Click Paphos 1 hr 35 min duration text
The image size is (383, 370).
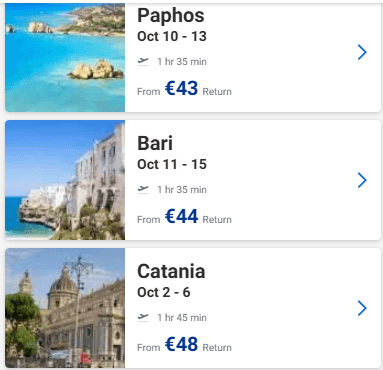(x=182, y=62)
